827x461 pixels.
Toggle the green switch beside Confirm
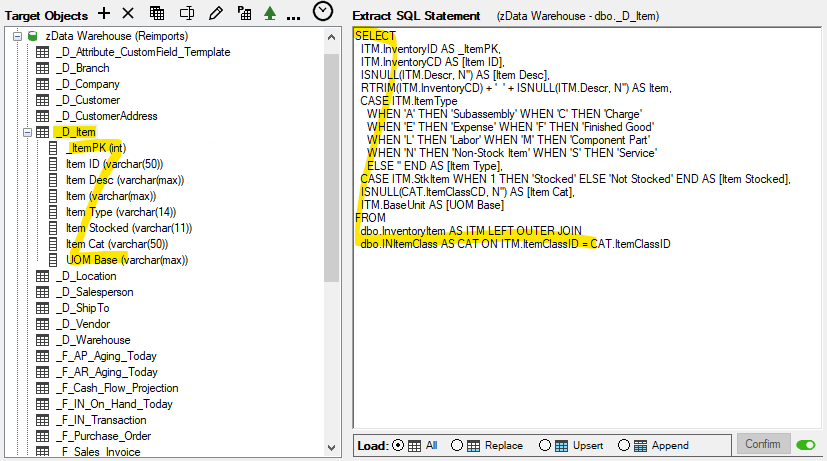pyautogui.click(x=805, y=445)
